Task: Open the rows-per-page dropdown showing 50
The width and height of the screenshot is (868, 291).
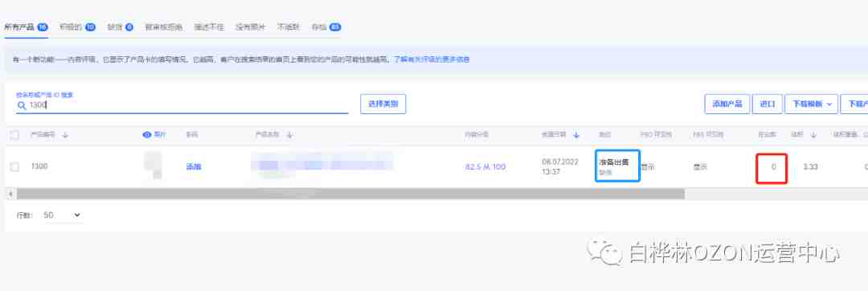Action: pos(62,215)
